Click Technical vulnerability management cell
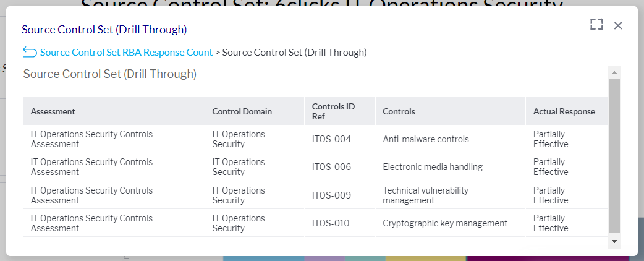Image resolution: width=644 pixels, height=261 pixels. coord(425,195)
